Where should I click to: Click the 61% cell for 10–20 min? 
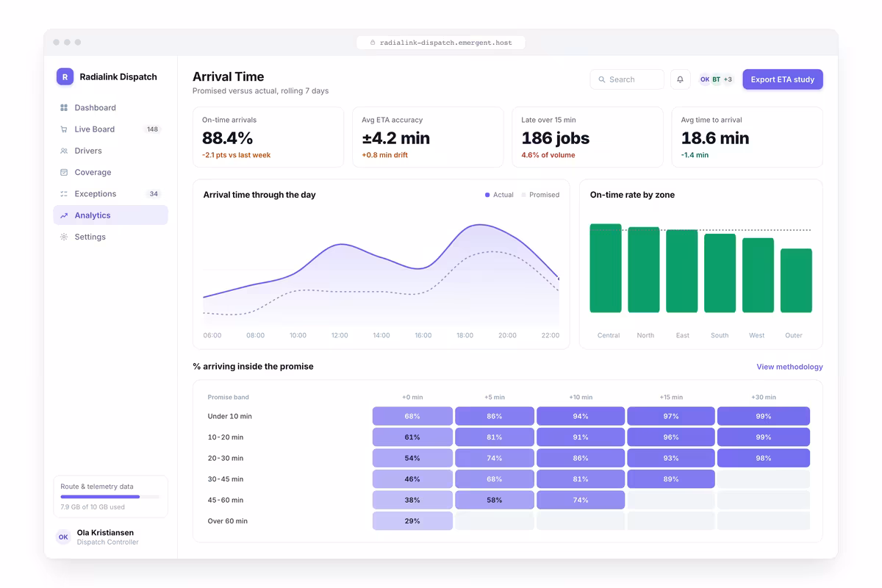(412, 437)
